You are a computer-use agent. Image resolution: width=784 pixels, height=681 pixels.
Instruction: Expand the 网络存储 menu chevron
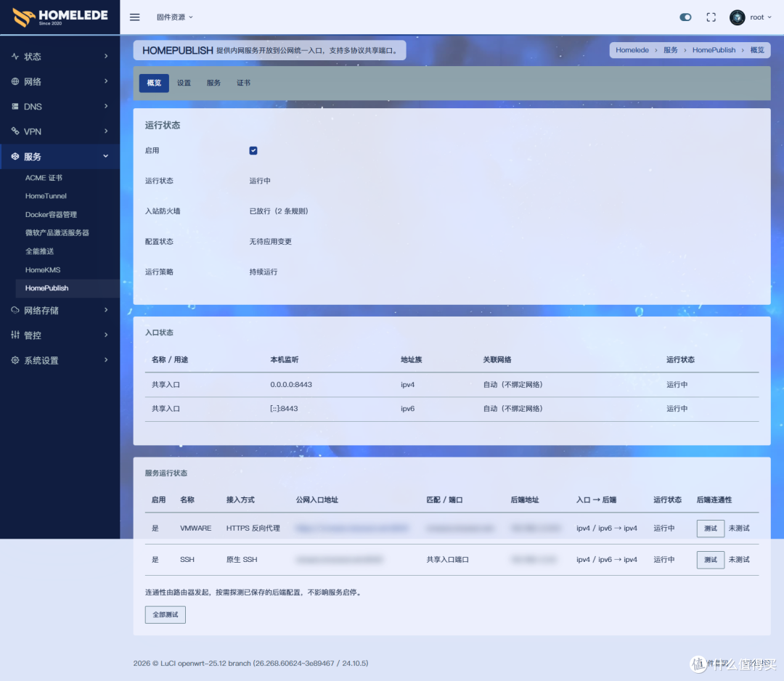point(106,310)
